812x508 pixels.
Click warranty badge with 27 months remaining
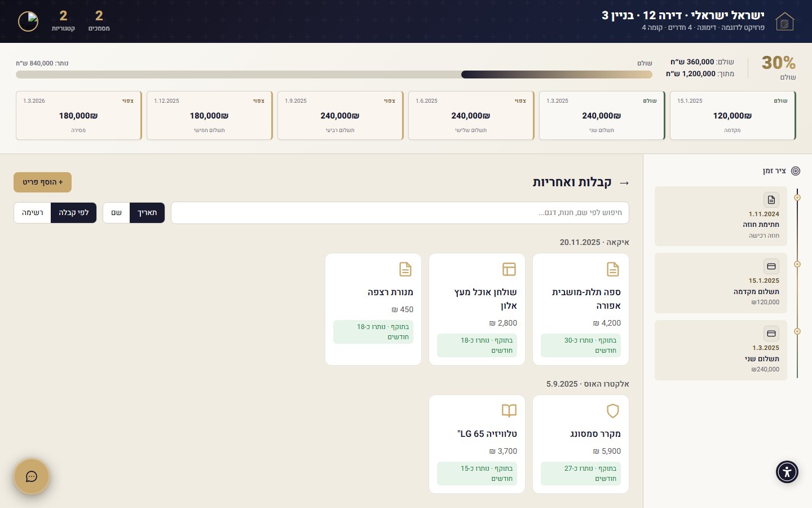(x=581, y=474)
